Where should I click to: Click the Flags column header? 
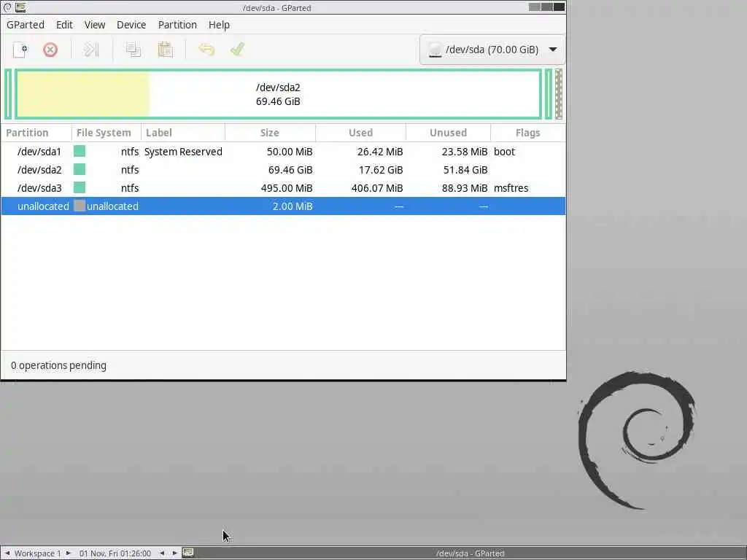click(x=528, y=133)
